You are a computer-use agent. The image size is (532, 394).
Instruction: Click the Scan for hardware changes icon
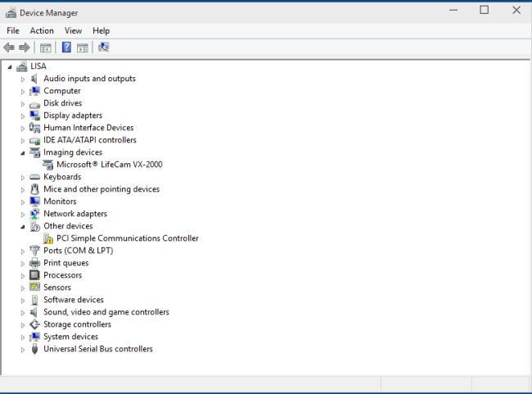point(103,48)
